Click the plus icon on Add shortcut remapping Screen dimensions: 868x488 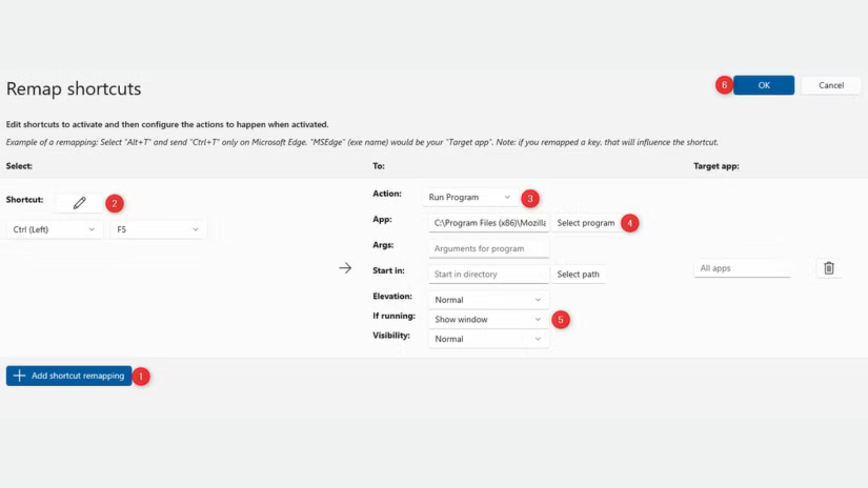19,375
